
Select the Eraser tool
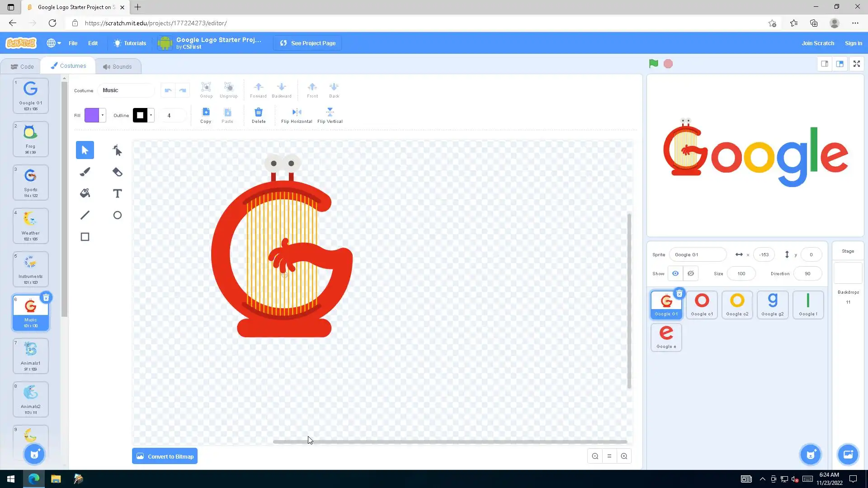click(x=117, y=172)
